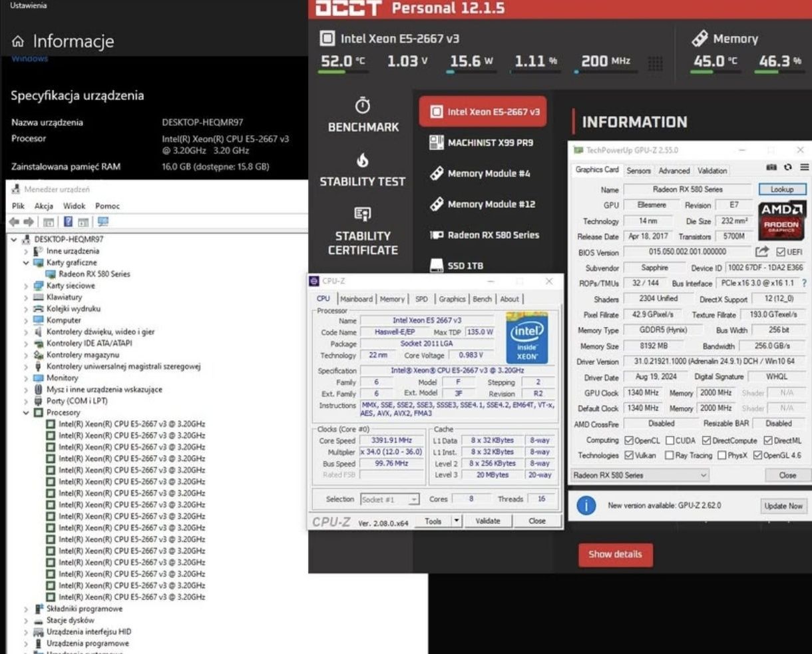Click the Back arrow in Device Manager toolbar
This screenshot has height=654, width=812.
point(14,222)
